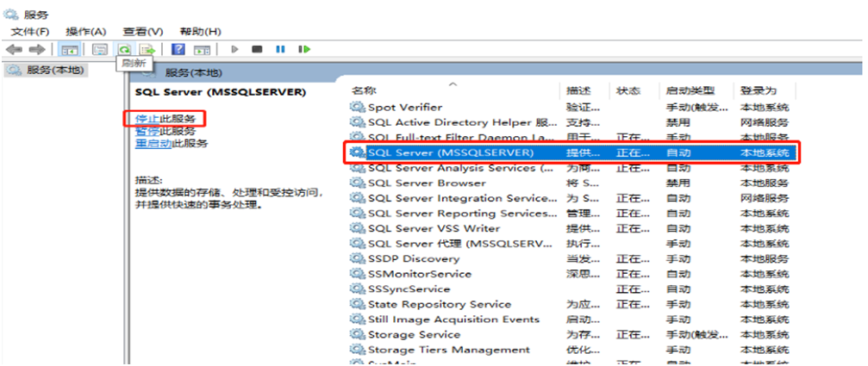Click the Export List toolbar icon
The height and width of the screenshot is (366, 868).
tap(147, 50)
